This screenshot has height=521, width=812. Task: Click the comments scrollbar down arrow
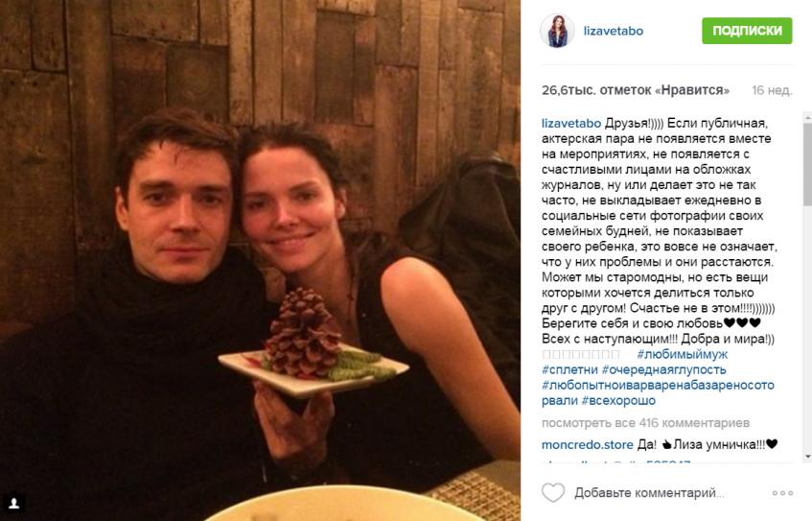click(x=808, y=457)
